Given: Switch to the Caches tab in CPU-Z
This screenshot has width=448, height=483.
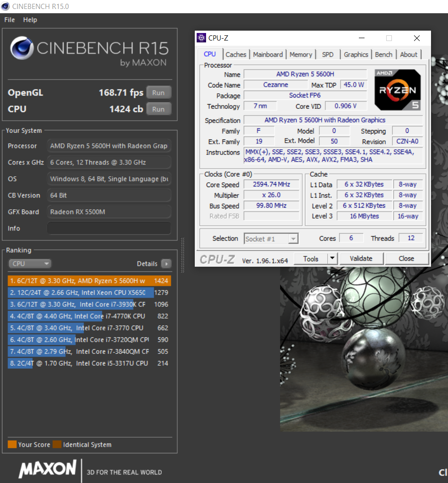Looking at the screenshot, I should point(236,55).
